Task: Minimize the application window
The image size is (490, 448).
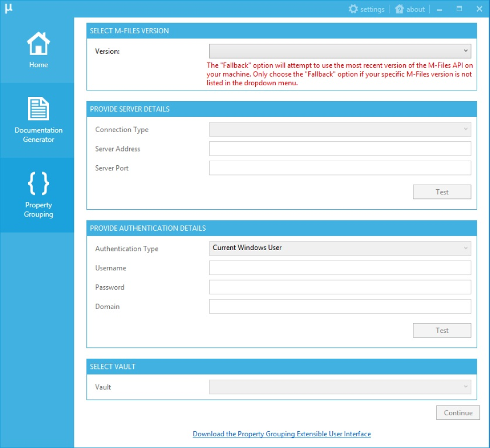Action: [x=439, y=9]
